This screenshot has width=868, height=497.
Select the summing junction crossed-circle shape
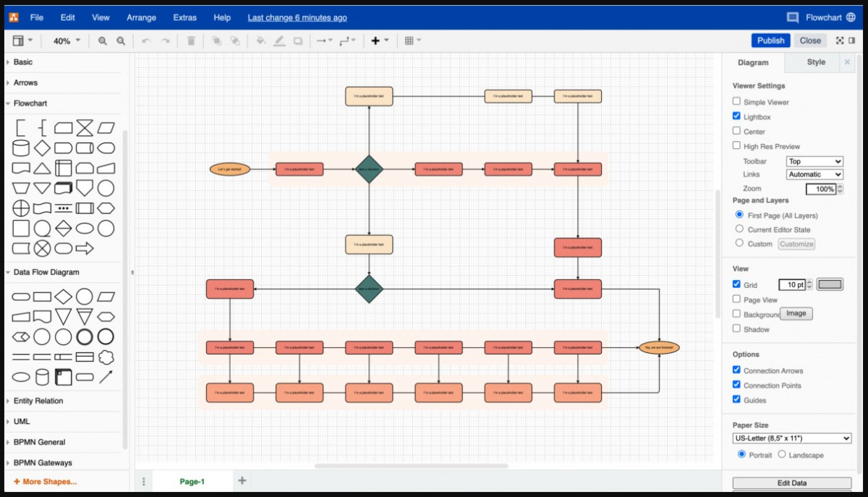tap(42, 249)
